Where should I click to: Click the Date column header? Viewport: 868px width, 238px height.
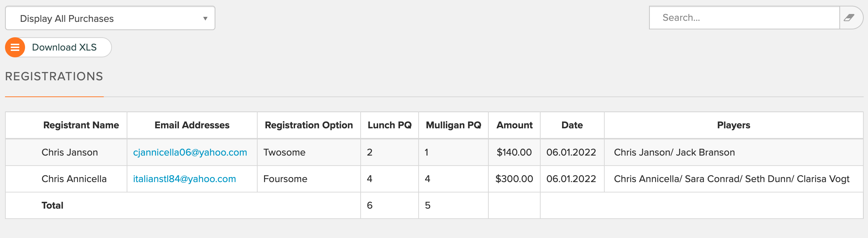point(572,125)
